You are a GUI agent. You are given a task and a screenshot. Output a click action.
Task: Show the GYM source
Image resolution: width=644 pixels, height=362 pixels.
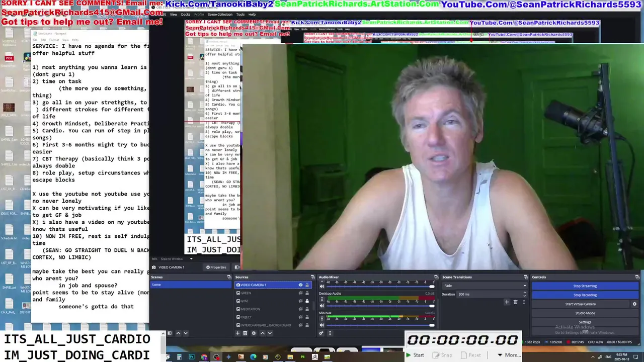pyautogui.click(x=300, y=301)
